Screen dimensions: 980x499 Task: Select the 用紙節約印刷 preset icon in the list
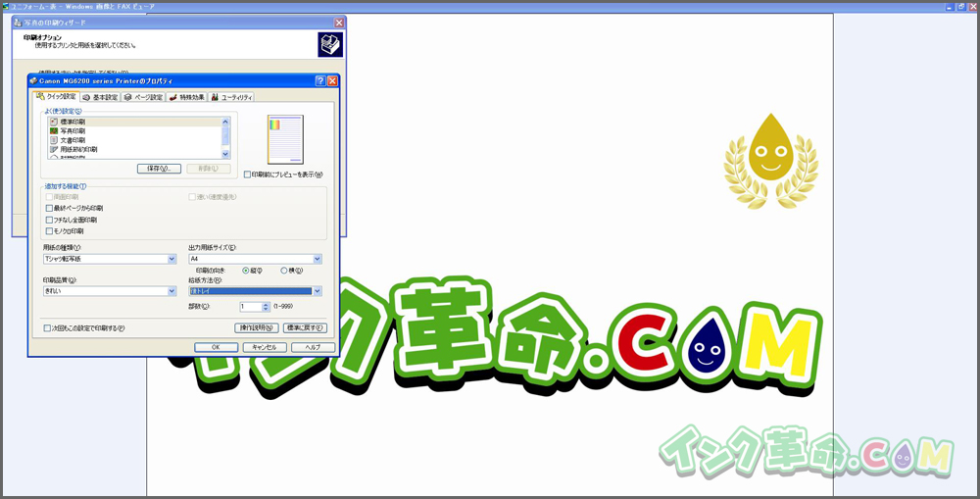(x=54, y=149)
